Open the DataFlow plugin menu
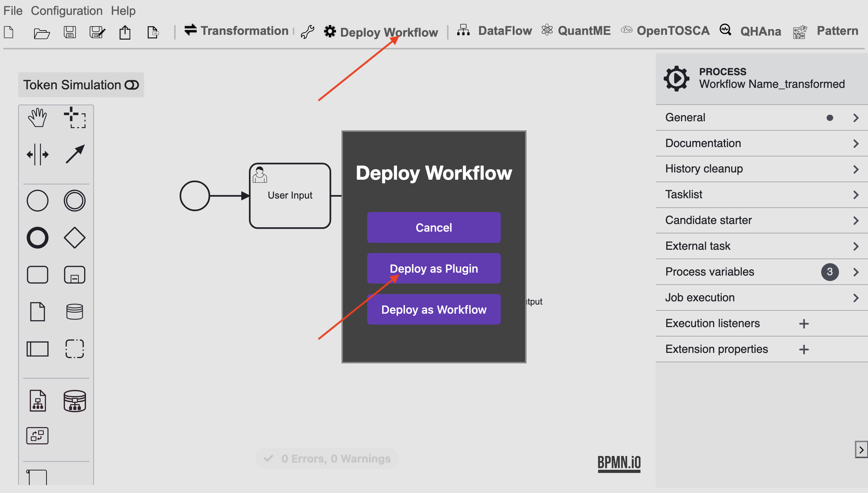The image size is (868, 493). pos(495,31)
